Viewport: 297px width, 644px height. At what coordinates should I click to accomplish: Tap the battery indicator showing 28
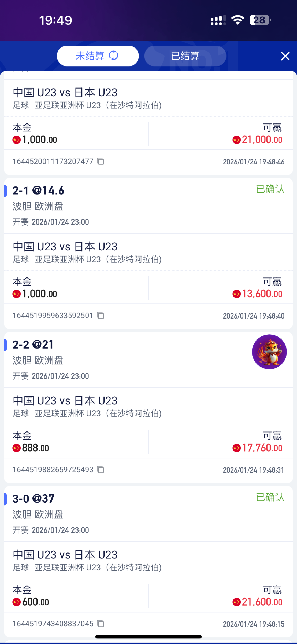(260, 20)
